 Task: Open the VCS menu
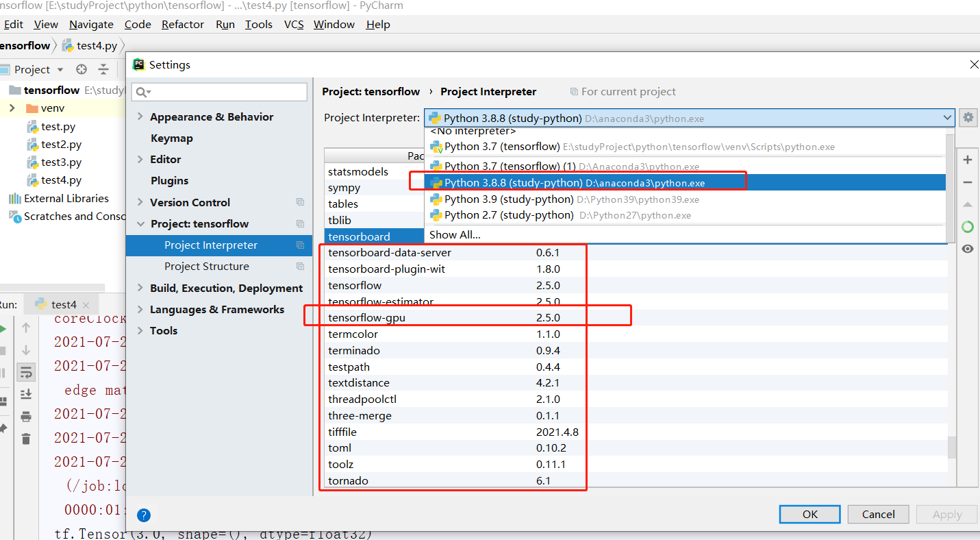294,24
